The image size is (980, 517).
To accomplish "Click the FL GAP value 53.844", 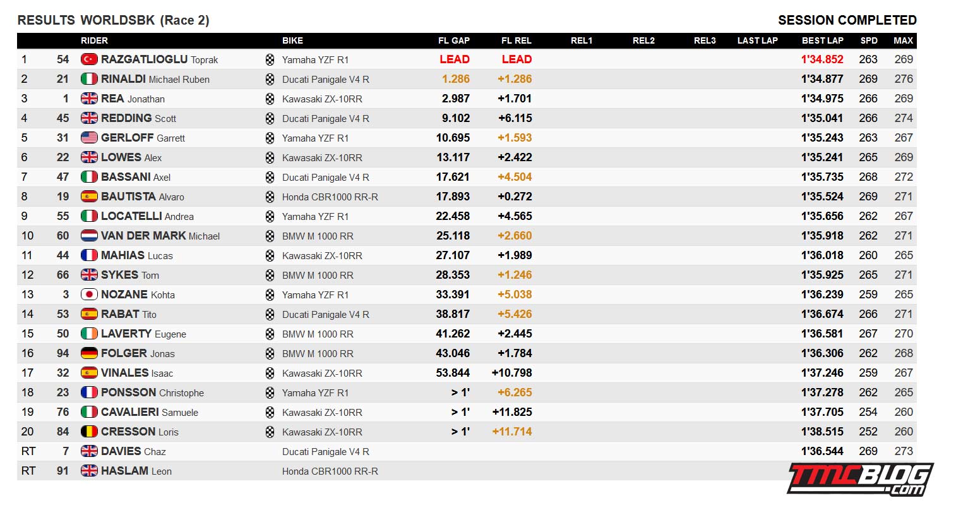I will coord(453,373).
